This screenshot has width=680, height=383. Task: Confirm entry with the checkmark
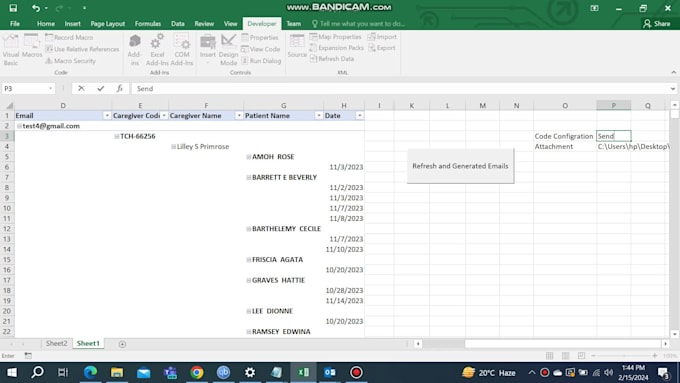[101, 88]
